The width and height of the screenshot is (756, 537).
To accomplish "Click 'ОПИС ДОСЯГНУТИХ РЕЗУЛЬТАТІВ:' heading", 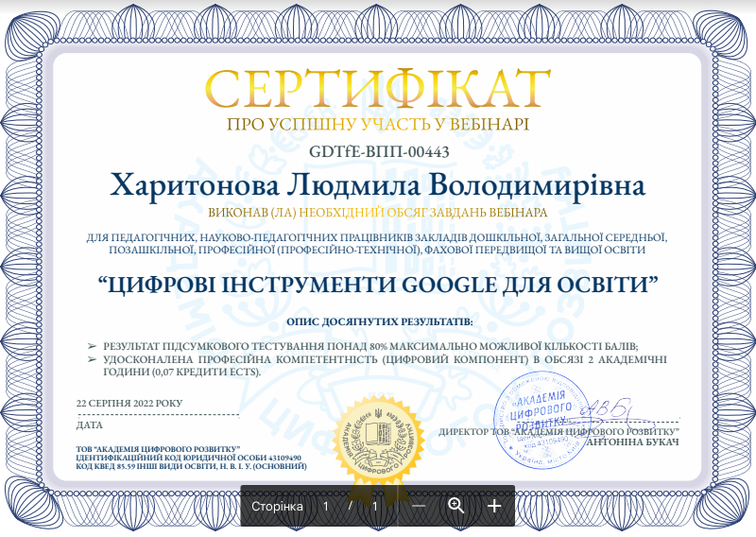I will (x=380, y=321).
